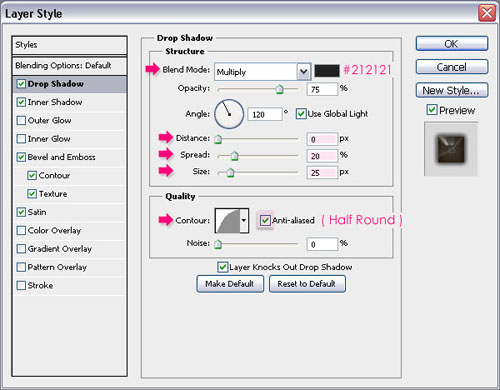Click the Opacity value field
The image size is (500, 390).
[x=322, y=89]
